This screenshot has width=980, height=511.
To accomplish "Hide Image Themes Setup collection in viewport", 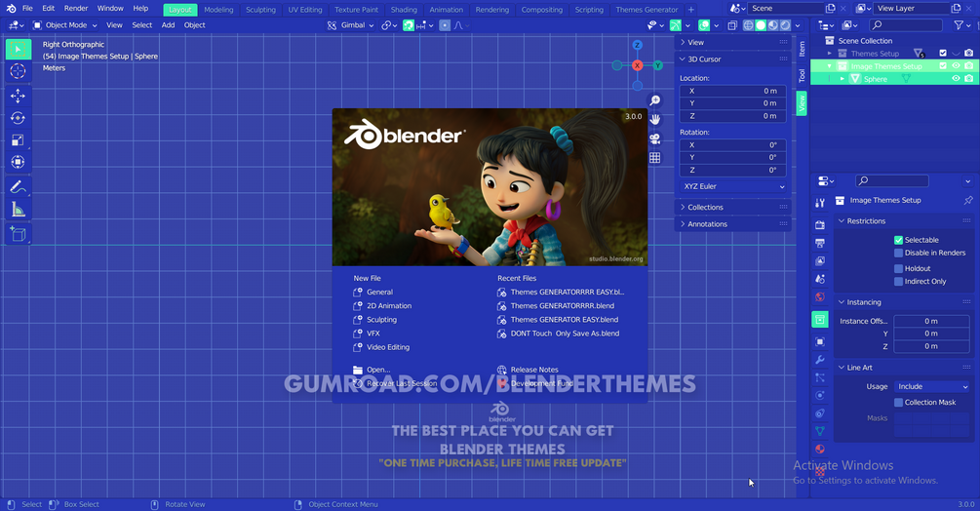I will pyautogui.click(x=956, y=66).
